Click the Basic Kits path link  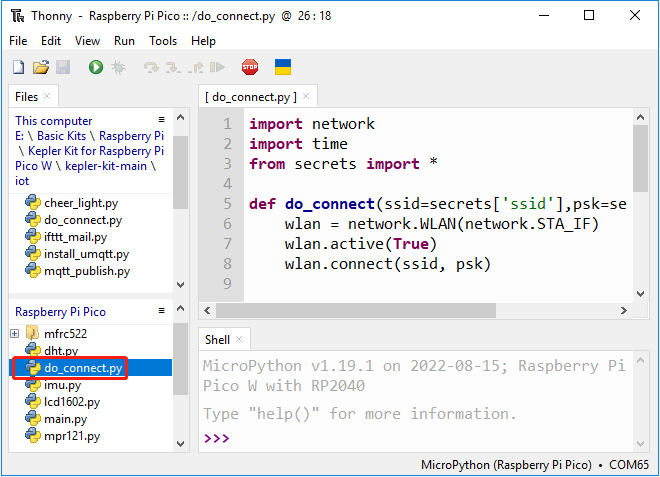[61, 136]
